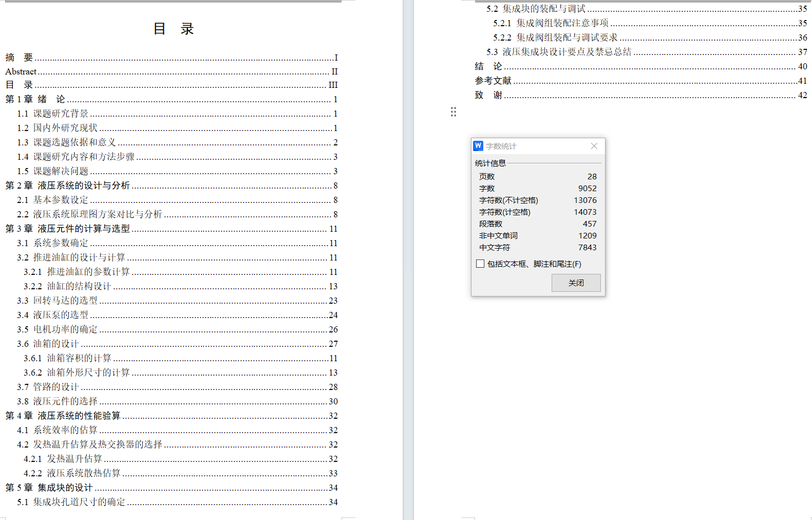Select 1.3 课题选题依据和意义 entry
The width and height of the screenshot is (812, 520).
[177, 142]
